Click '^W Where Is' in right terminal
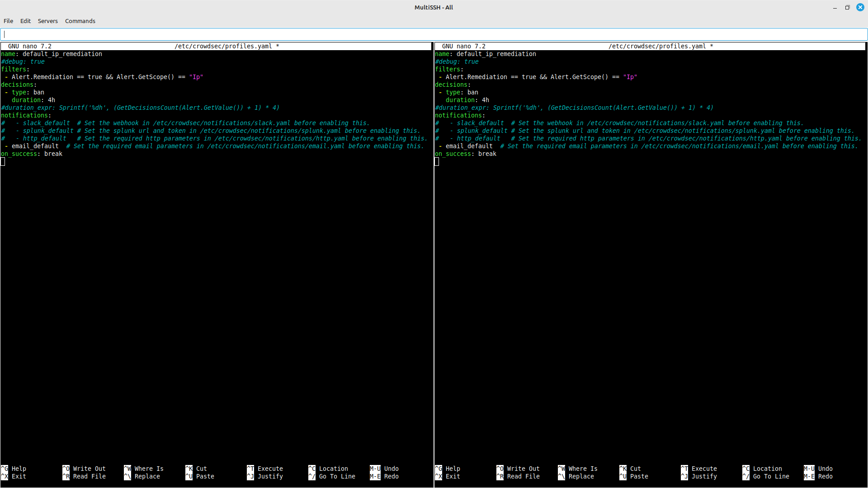 (578, 469)
